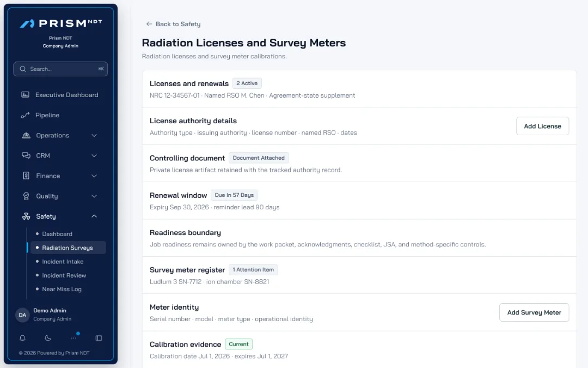
Task: Click the 1 Attention Item badge
Action: click(253, 270)
